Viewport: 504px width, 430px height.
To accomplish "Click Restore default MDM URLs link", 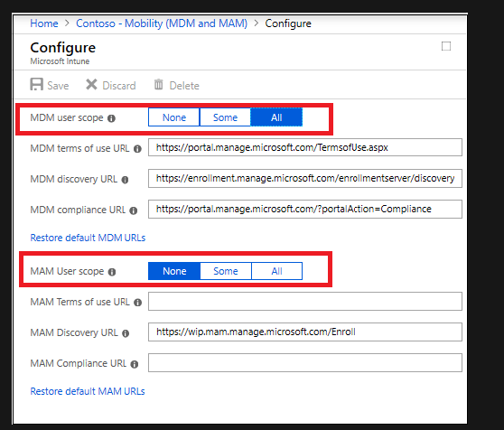I will pyautogui.click(x=88, y=238).
